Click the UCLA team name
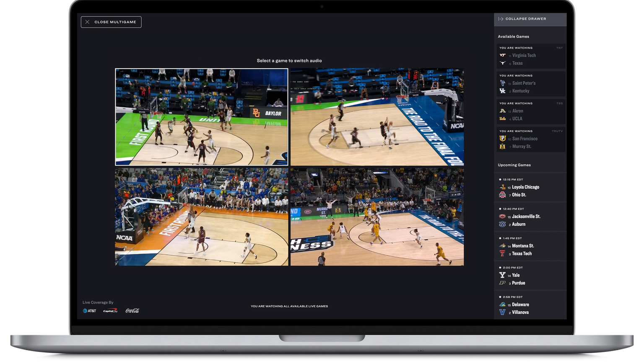The width and height of the screenshot is (644, 362). (517, 119)
